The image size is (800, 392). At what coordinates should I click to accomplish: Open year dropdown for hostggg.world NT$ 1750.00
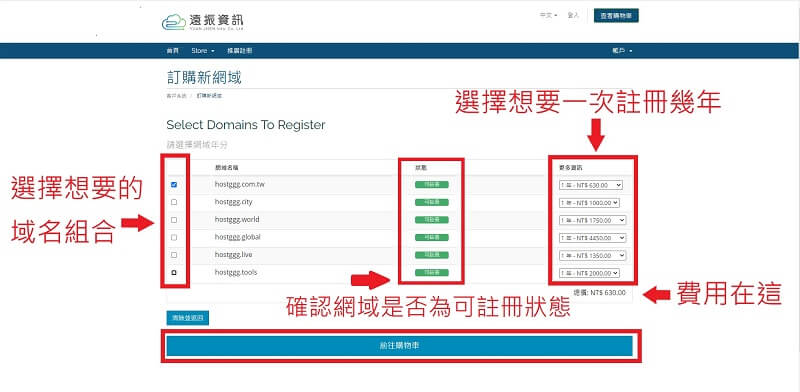592,220
